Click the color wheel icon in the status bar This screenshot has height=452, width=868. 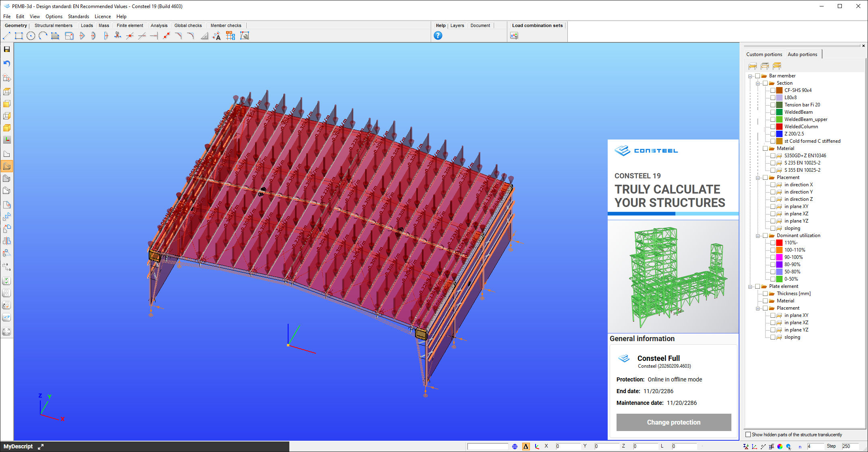tap(779, 447)
